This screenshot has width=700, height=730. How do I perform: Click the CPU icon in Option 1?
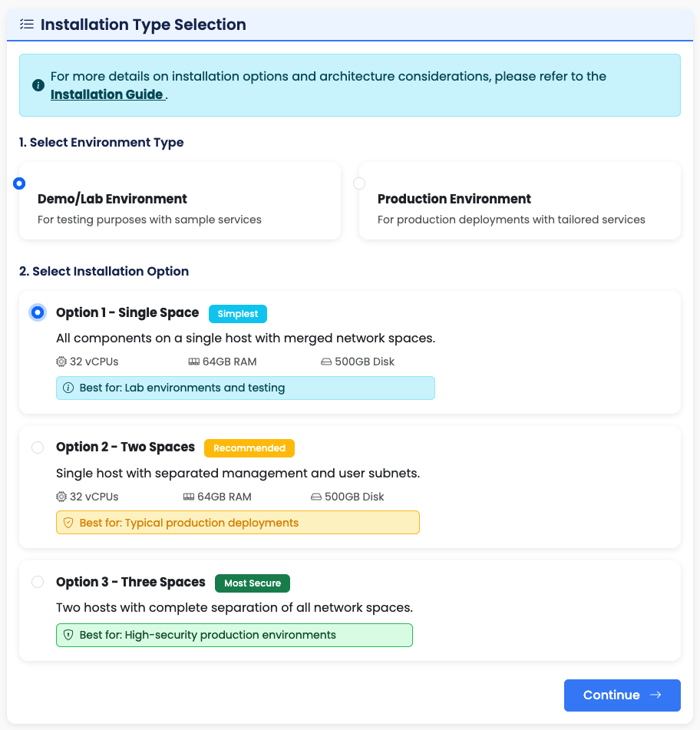click(x=61, y=362)
